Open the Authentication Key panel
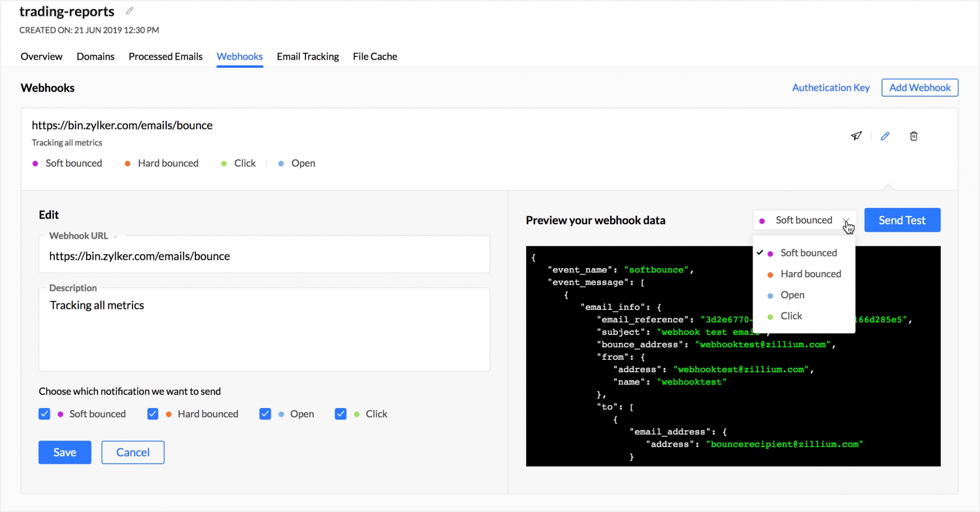980x512 pixels. coord(831,87)
